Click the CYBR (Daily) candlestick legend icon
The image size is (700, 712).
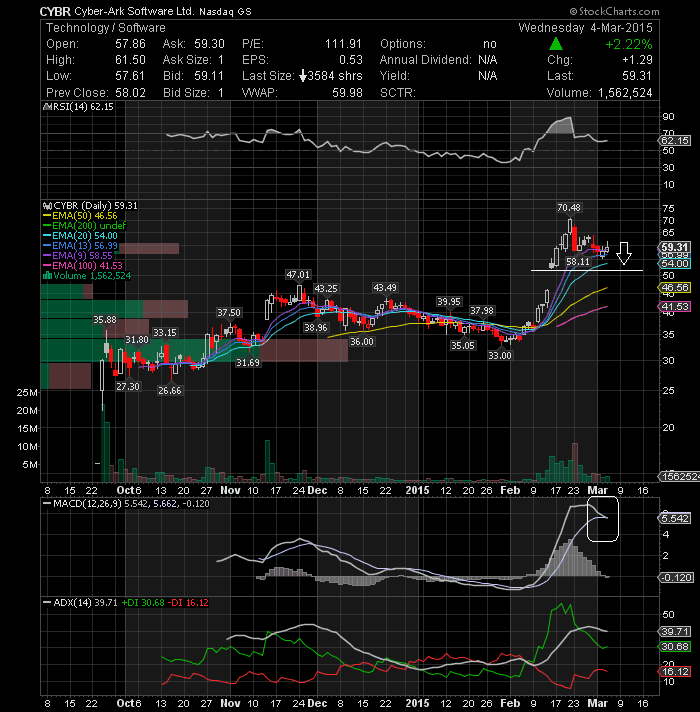coord(48,206)
